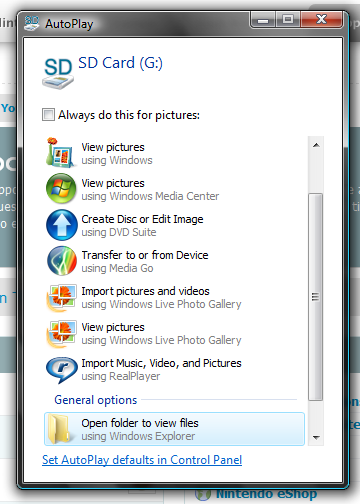The image size is (360, 504).
Task: Select 'Import pictures and videos' option
Action: pyautogui.click(x=175, y=297)
